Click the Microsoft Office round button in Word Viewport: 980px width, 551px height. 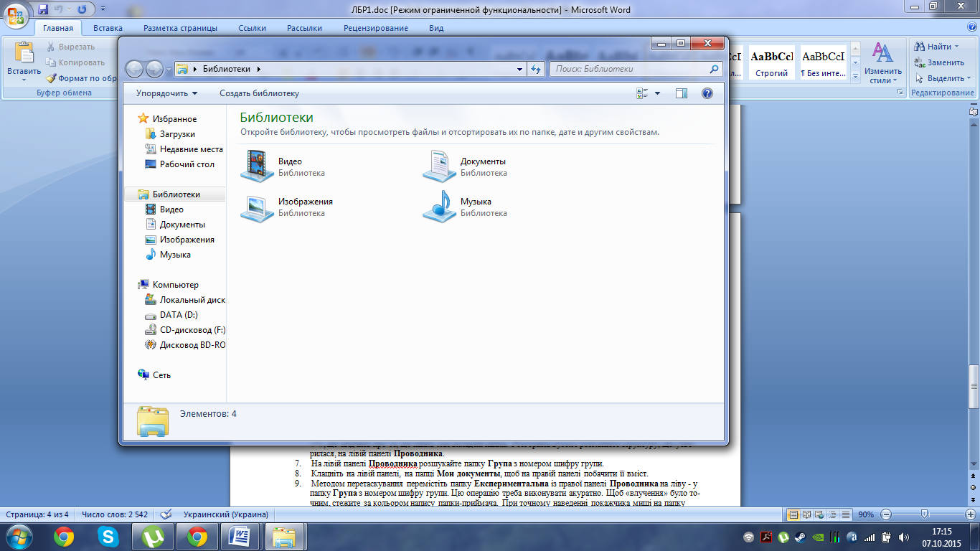(x=16, y=14)
